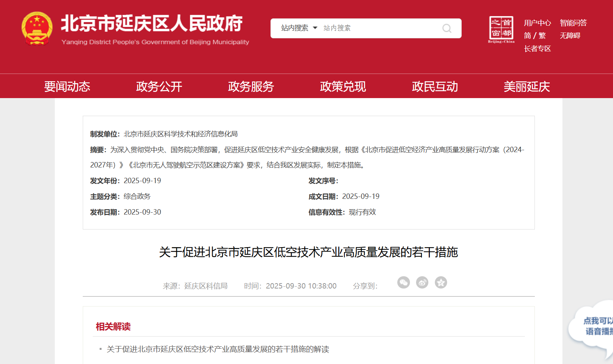Share the article to Qzone
This screenshot has height=364, width=613.
[441, 282]
